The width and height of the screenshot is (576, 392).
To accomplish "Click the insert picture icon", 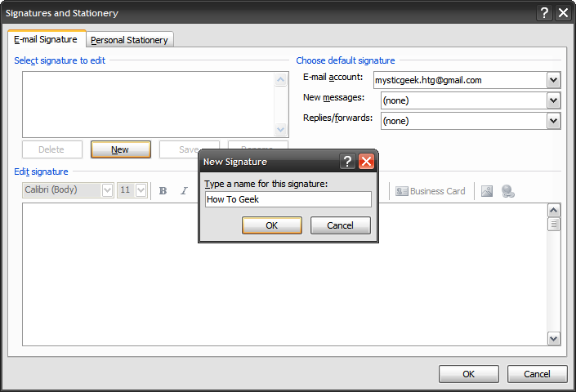I will pos(487,191).
